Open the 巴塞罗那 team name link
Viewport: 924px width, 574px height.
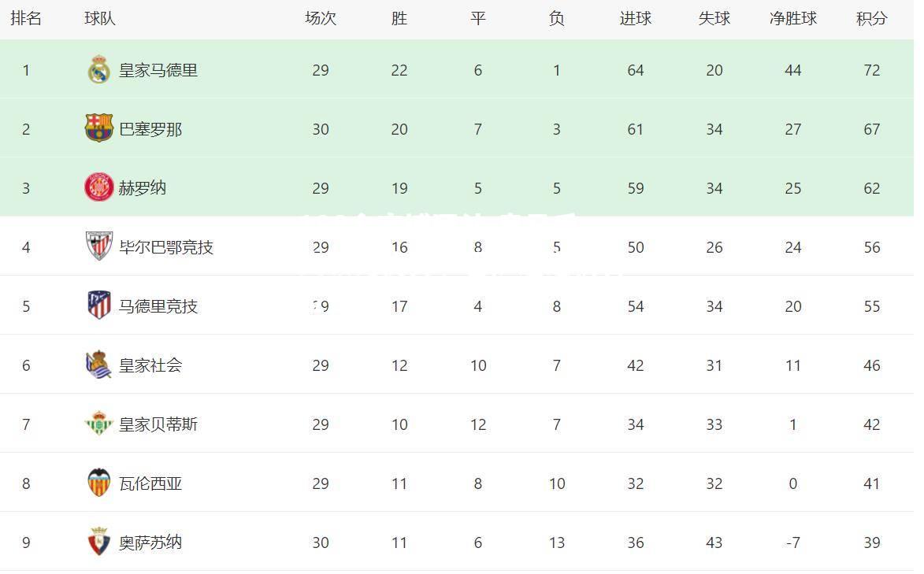150,129
